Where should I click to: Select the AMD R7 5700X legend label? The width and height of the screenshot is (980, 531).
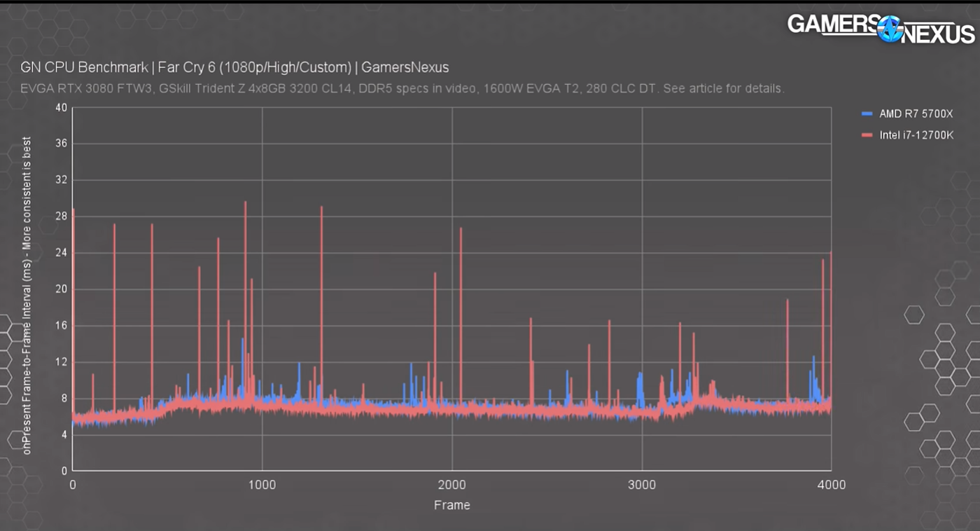(x=916, y=113)
